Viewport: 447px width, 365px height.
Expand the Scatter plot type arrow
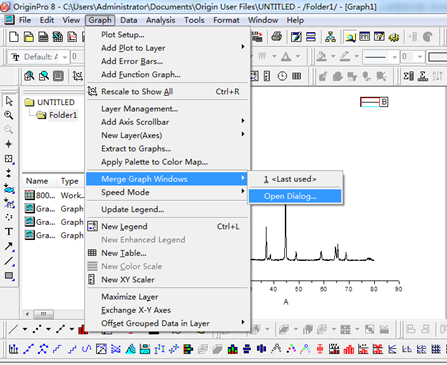tap(48, 329)
